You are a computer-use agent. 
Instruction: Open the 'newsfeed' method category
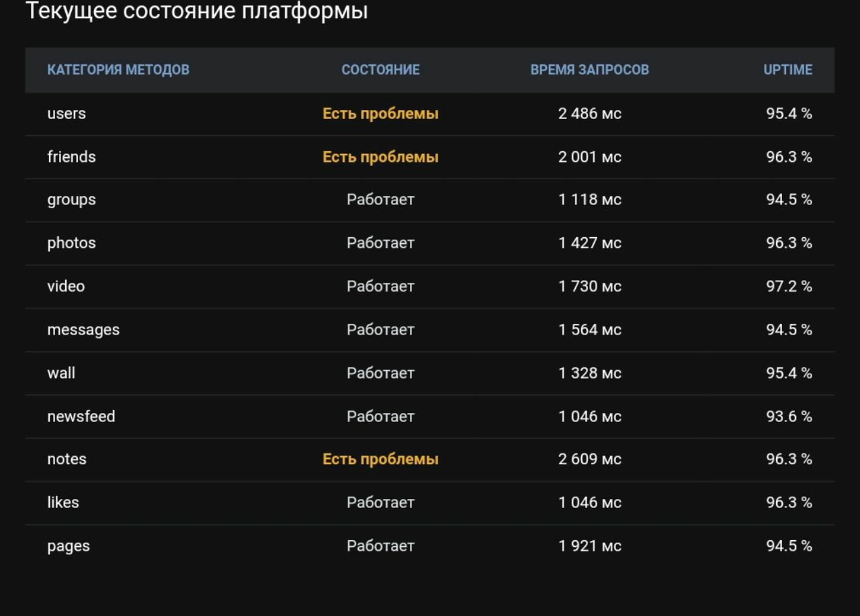click(81, 416)
